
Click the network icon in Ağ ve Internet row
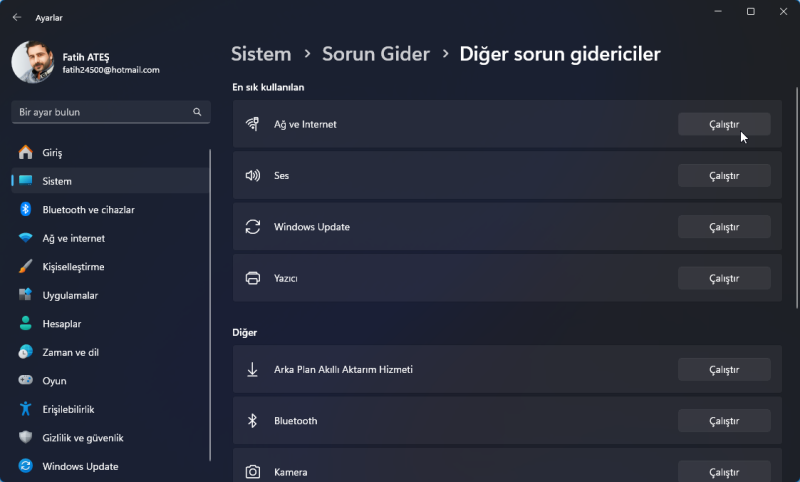253,124
